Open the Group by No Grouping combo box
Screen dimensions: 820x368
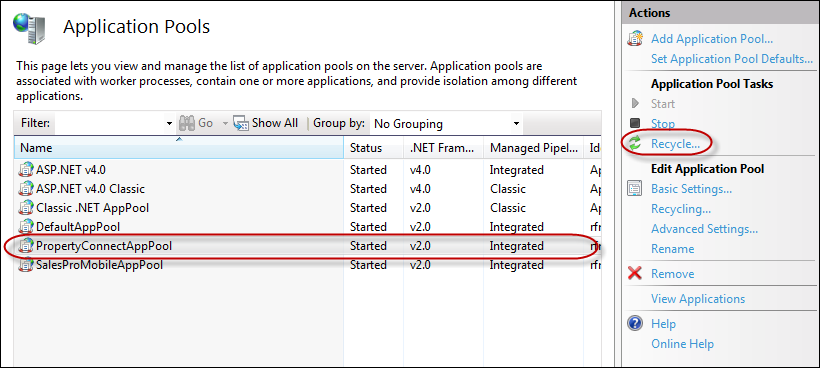point(446,124)
